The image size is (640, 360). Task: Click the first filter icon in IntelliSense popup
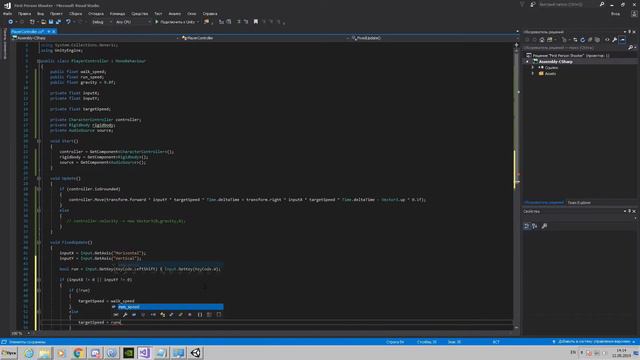coord(116,315)
